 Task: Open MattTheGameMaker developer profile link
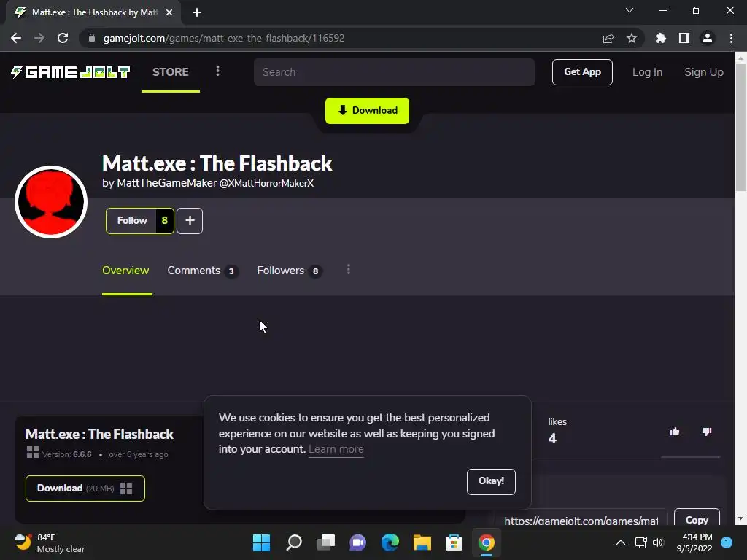pyautogui.click(x=167, y=183)
